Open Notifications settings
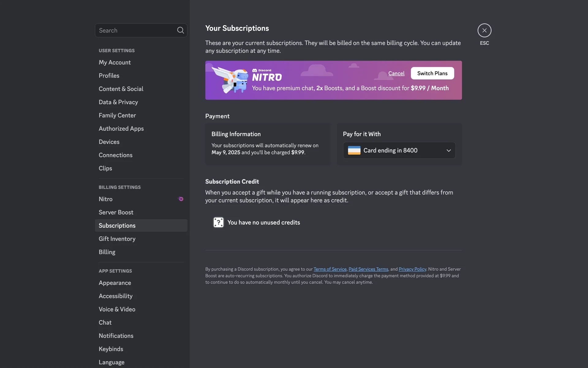Screen dimensions: 588x368 tap(141, 336)
